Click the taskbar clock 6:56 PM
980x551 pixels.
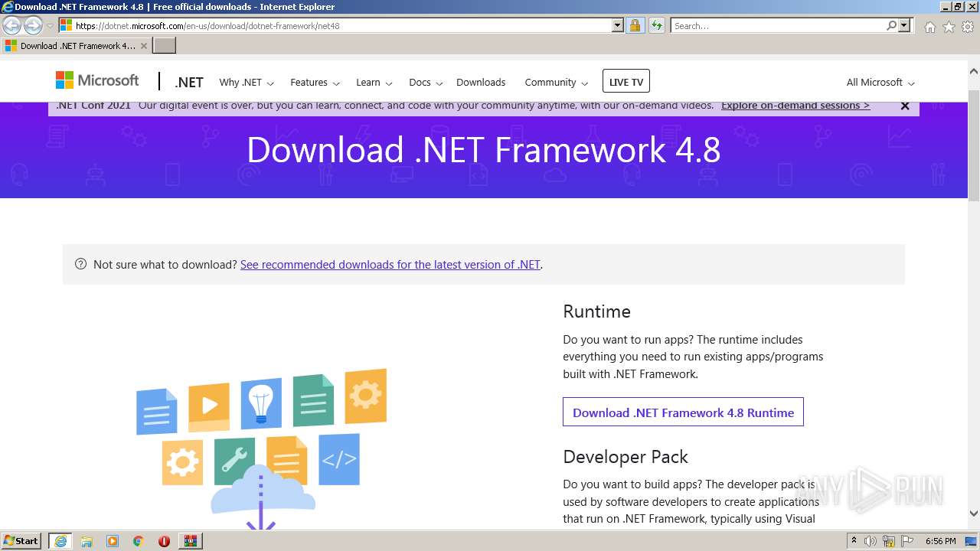(941, 541)
